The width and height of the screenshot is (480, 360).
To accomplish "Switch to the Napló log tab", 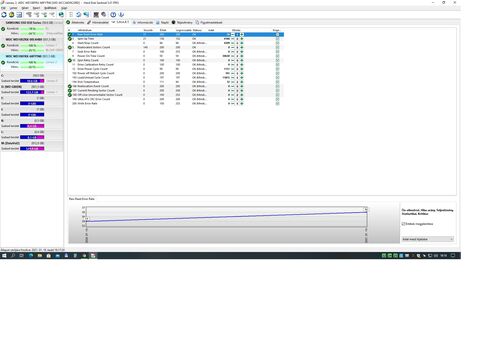I will point(162,22).
